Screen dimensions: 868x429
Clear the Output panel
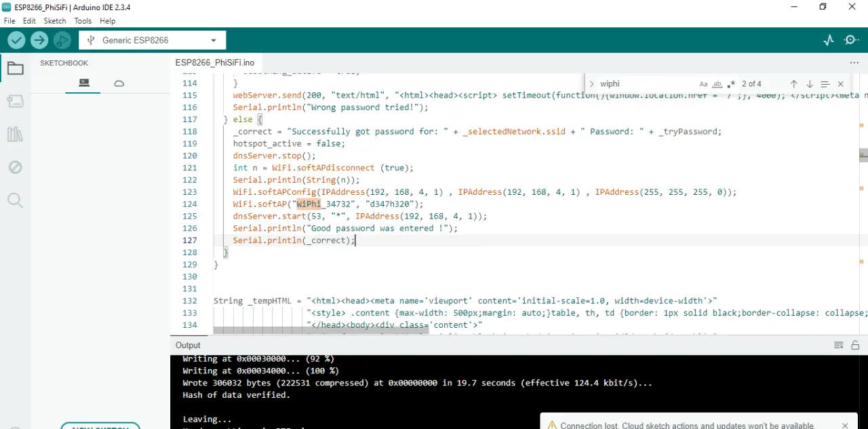point(839,346)
